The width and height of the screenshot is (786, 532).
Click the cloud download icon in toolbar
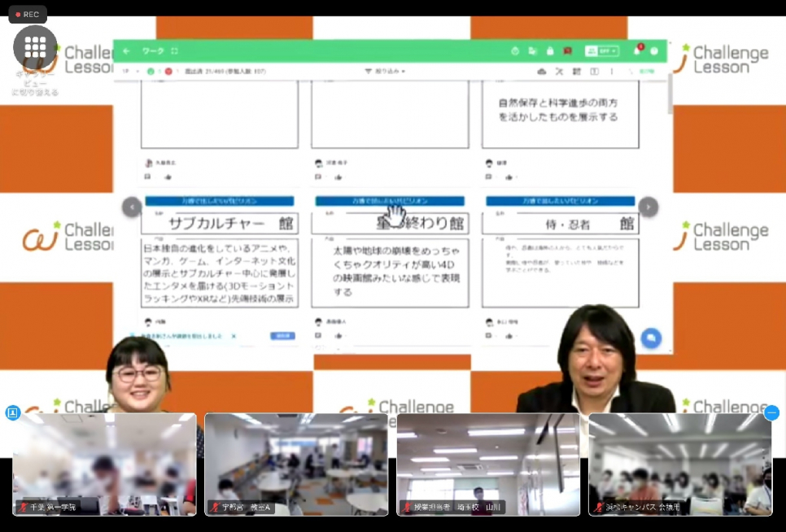pos(542,72)
